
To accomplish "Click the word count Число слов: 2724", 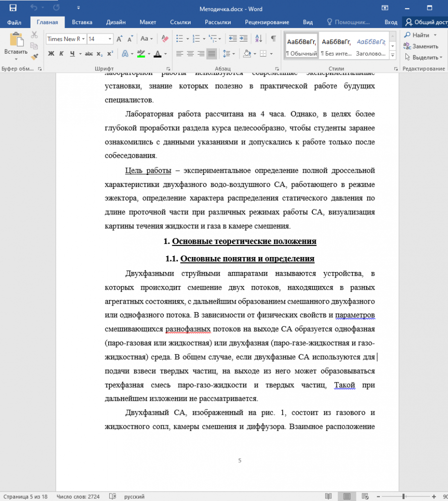I will tap(78, 496).
